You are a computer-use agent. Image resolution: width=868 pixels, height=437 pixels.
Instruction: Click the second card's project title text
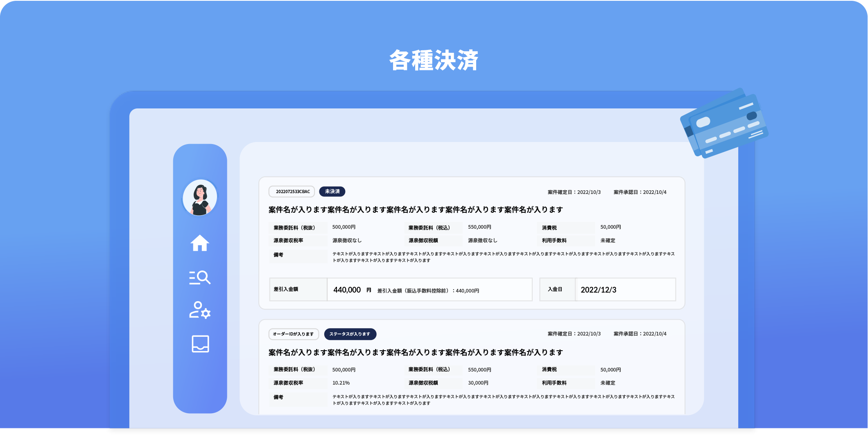coord(416,352)
